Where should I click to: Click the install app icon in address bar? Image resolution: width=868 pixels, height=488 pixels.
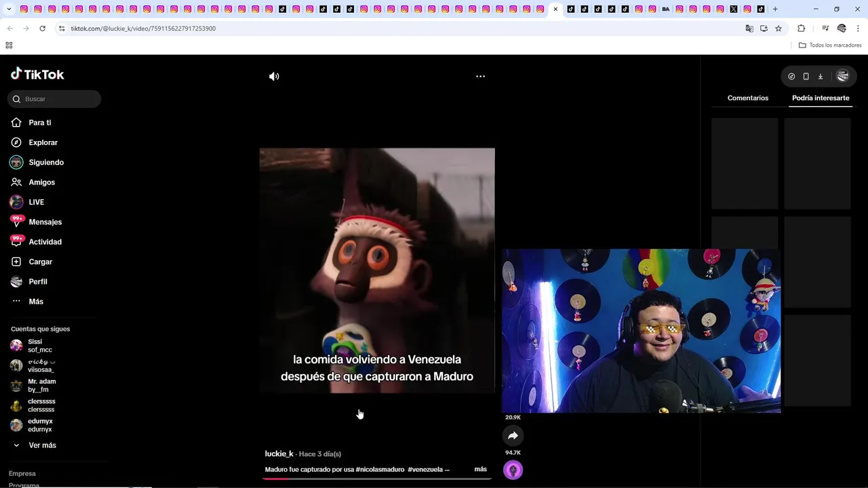tap(764, 28)
